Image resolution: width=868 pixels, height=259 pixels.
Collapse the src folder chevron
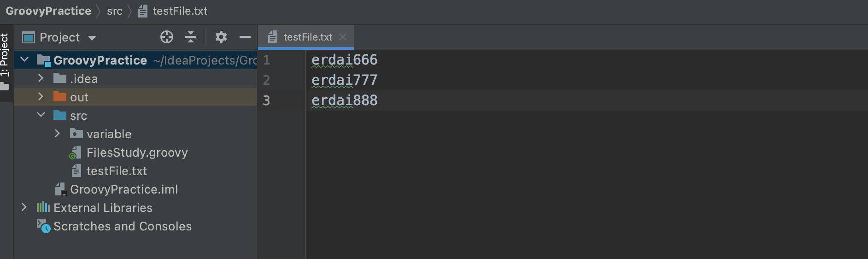click(x=41, y=115)
